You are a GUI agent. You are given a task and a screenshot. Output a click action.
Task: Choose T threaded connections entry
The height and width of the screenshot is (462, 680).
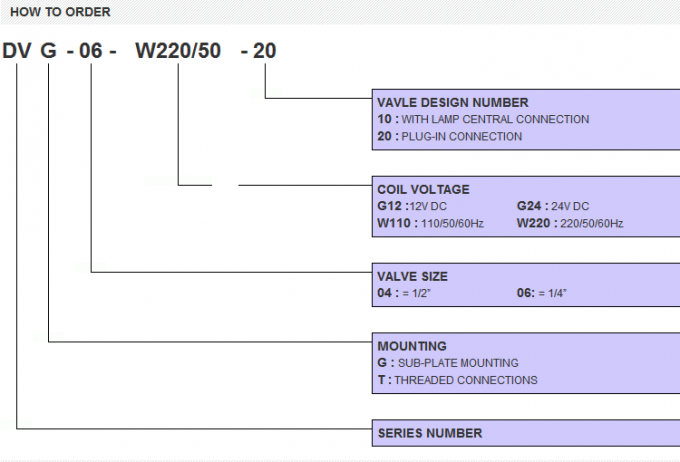[456, 380]
